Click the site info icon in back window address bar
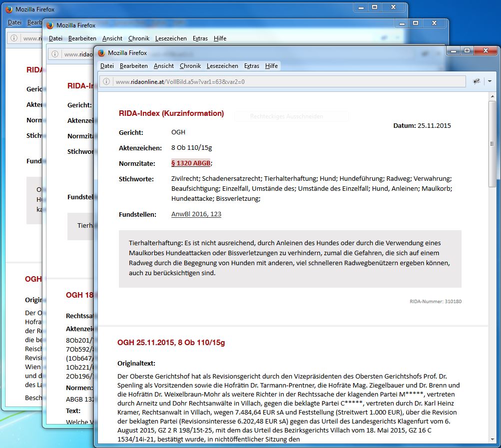501x448 pixels. (x=14, y=38)
